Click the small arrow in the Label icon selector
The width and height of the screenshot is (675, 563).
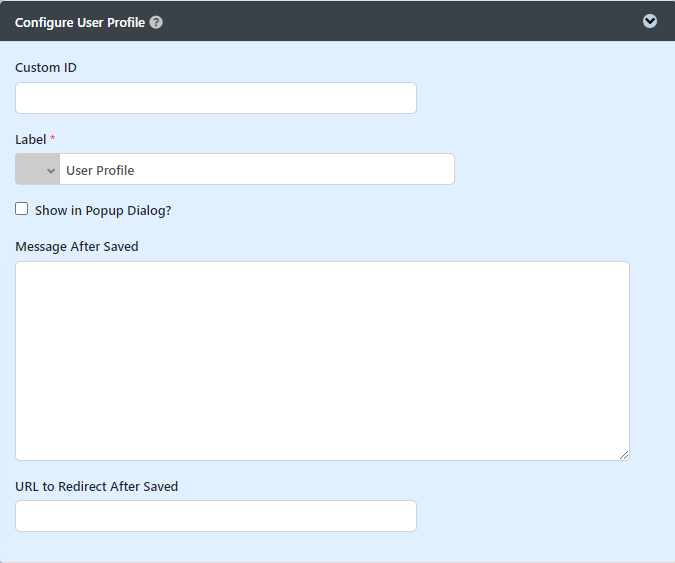tap(51, 171)
